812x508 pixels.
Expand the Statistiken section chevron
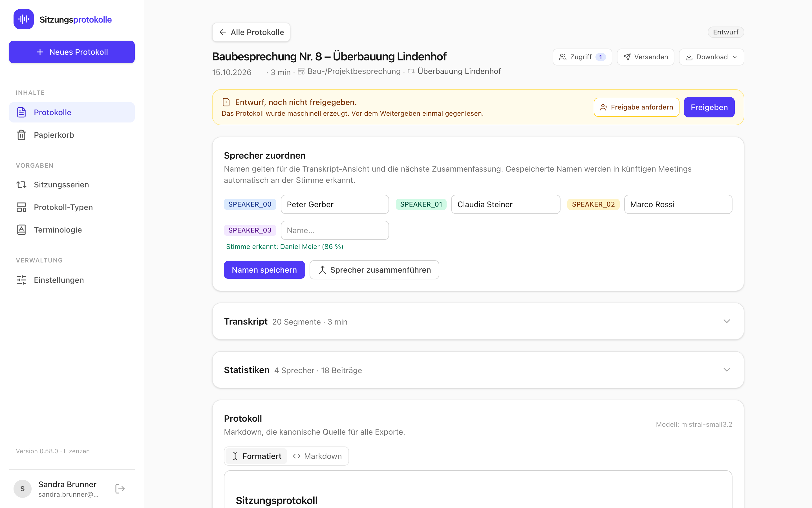click(727, 370)
